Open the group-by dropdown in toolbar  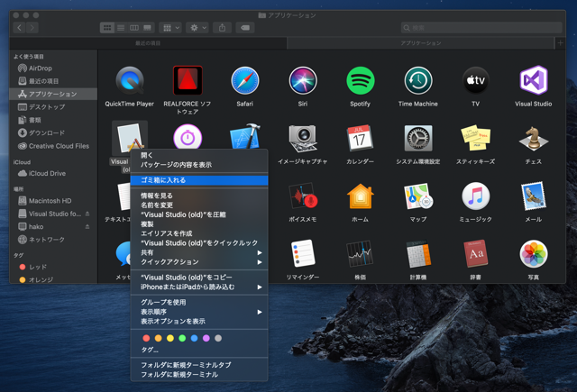[x=170, y=28]
